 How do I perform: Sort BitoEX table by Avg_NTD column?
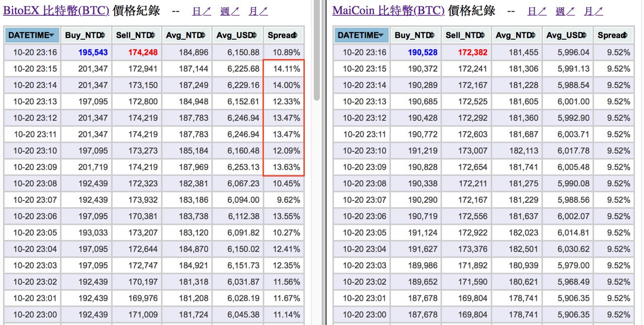pyautogui.click(x=187, y=35)
